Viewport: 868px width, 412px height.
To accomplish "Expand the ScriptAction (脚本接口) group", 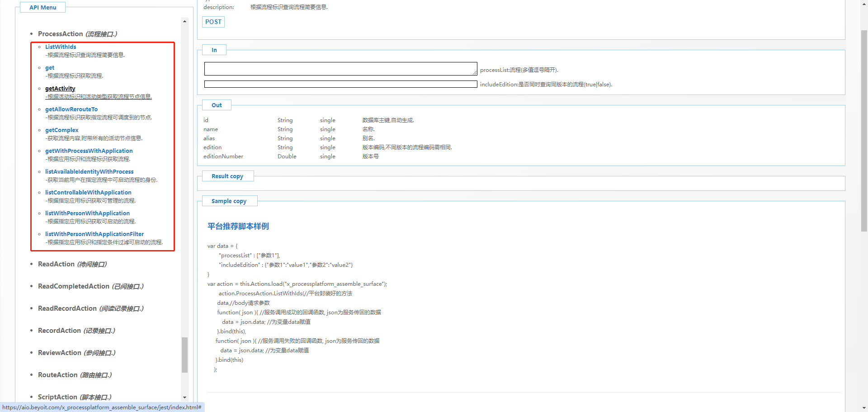I will (75, 397).
